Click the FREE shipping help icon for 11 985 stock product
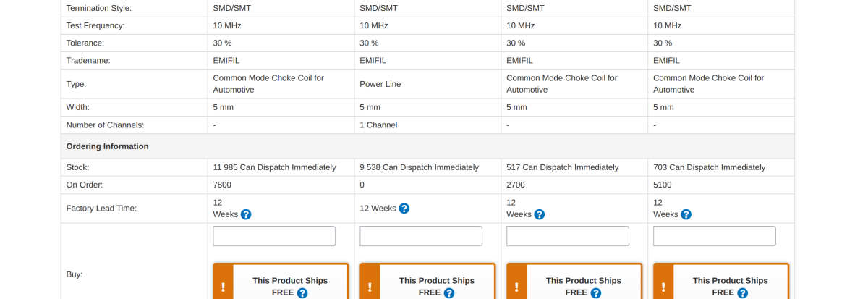 click(x=302, y=293)
